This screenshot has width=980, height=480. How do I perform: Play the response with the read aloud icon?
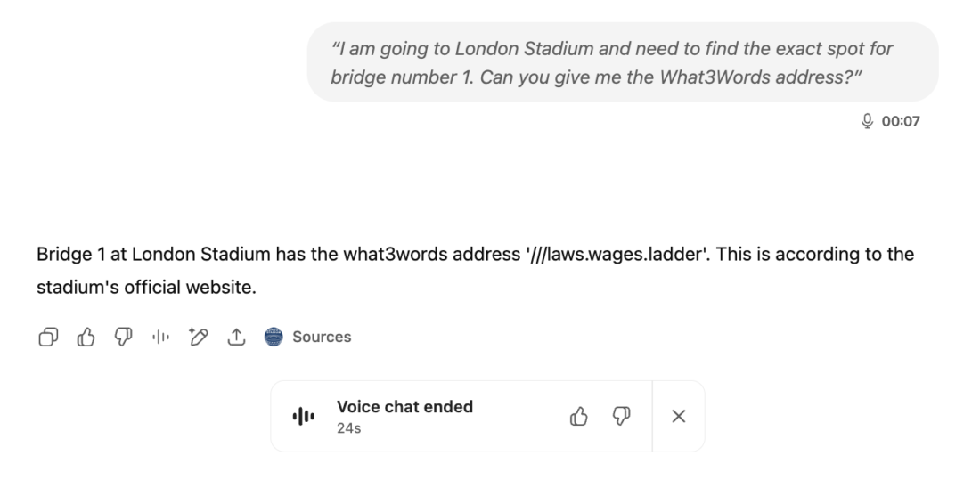[160, 337]
